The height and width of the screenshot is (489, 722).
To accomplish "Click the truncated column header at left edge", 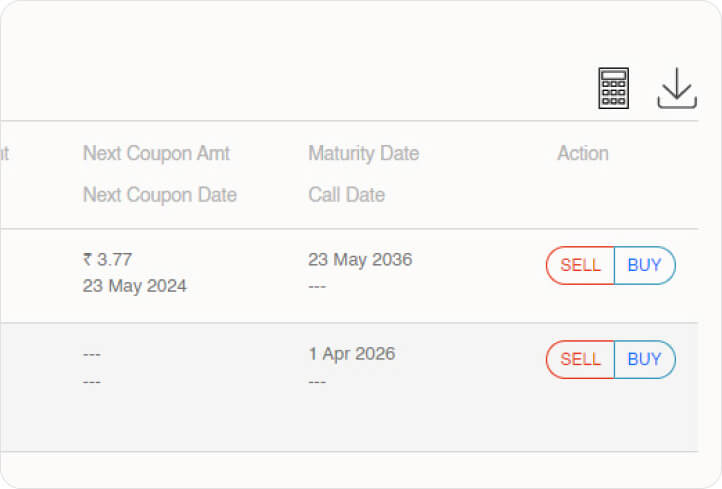I will [4, 153].
